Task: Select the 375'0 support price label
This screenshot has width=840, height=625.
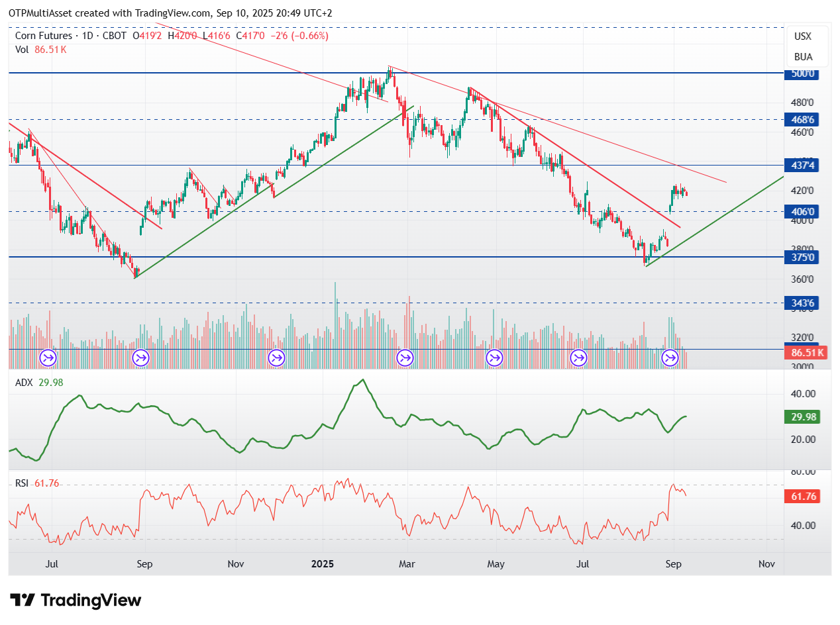Action: (802, 257)
